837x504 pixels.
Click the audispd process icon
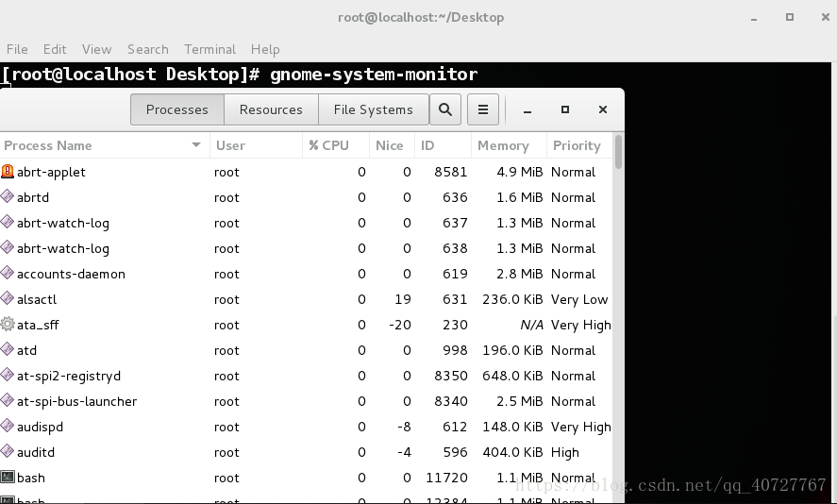coord(8,426)
